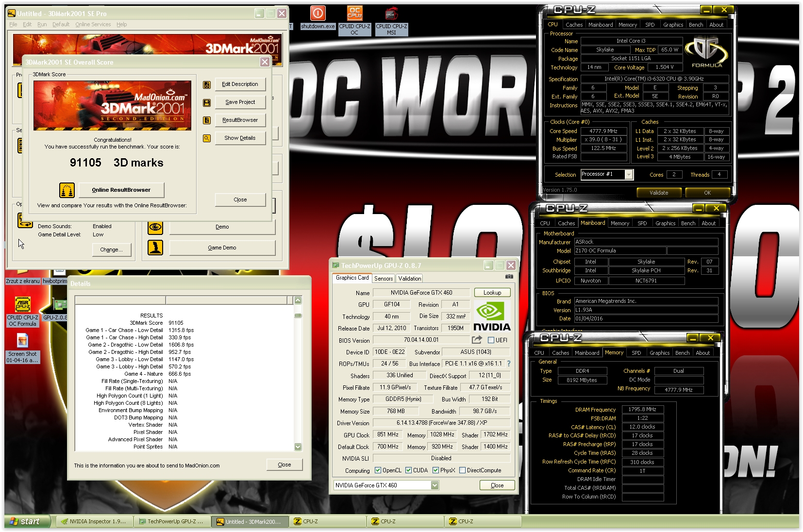The image size is (803, 532).
Task: Toggle the PhysX checkbox
Action: [436, 470]
